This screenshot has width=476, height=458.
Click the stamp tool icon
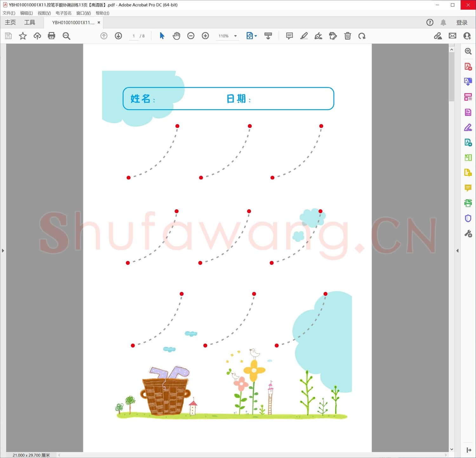click(x=333, y=36)
